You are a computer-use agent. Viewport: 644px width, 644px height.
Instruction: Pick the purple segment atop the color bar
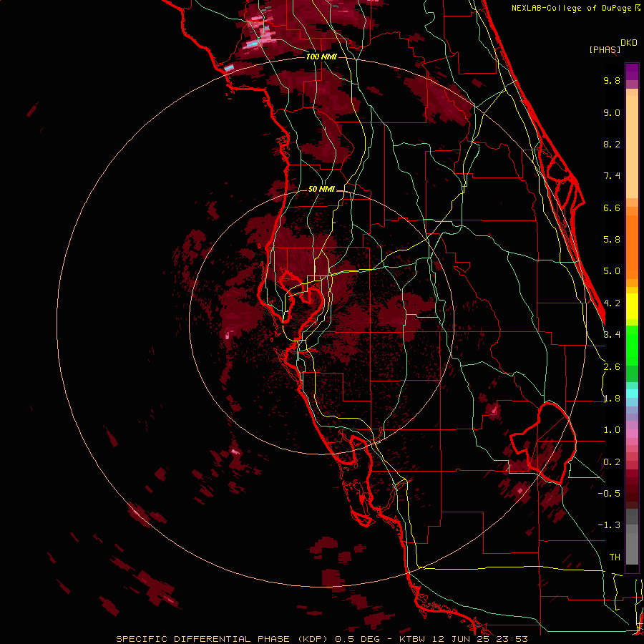632,72
